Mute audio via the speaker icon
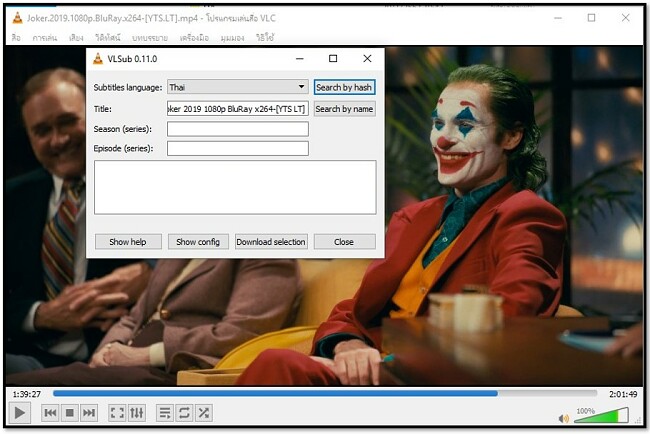The image size is (650, 434). click(564, 418)
